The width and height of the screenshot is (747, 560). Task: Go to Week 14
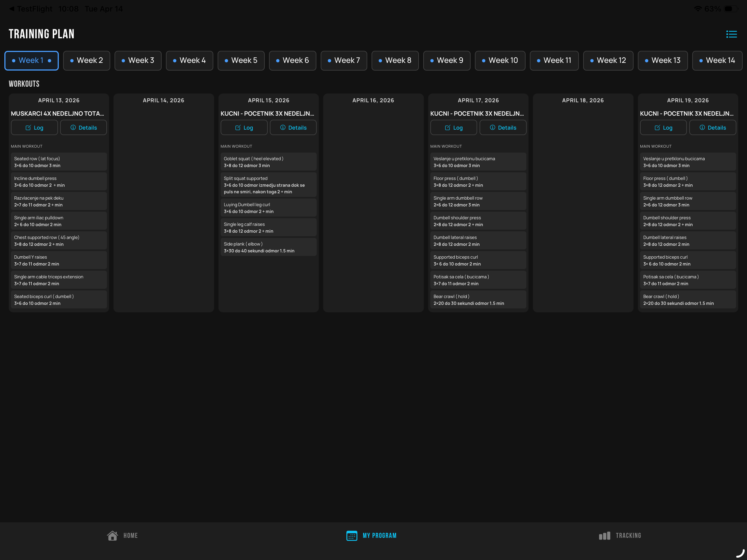coord(717,60)
